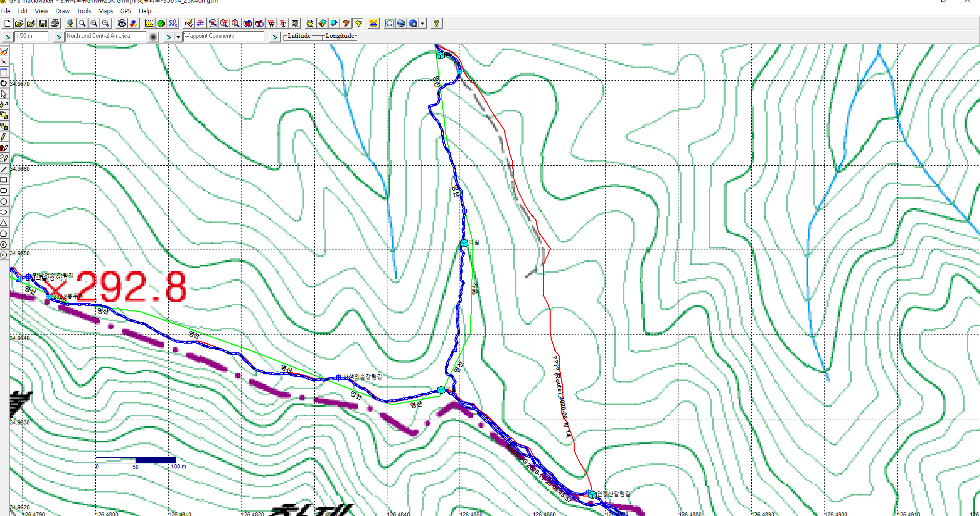Select the yellow pencil draw tool

pos(4,137)
